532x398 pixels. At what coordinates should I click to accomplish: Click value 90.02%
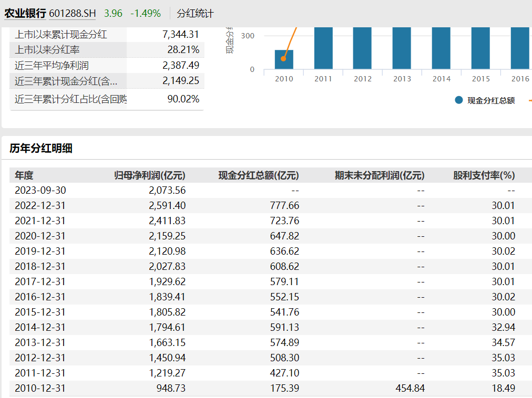183,99
